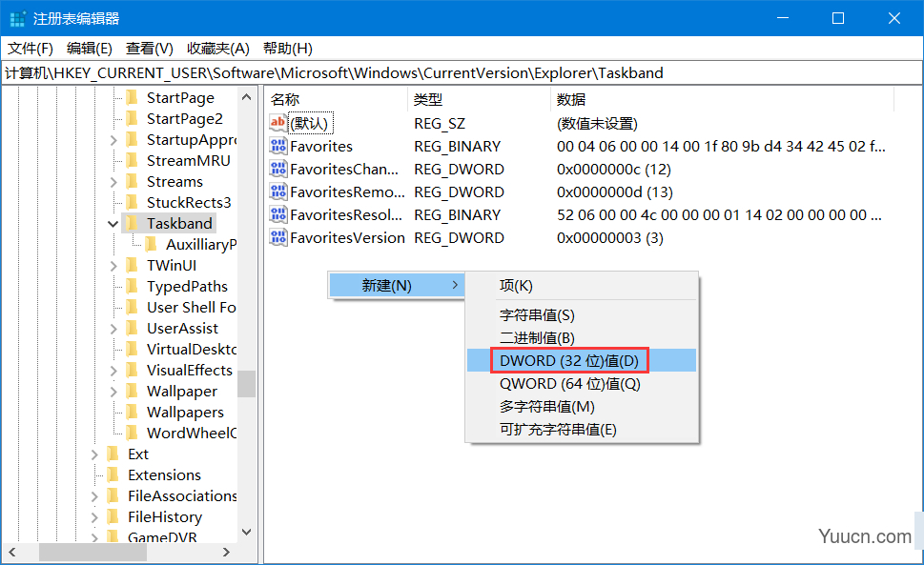The image size is (924, 565).
Task: Click the FavoritesVersion value icon
Action: tap(278, 237)
